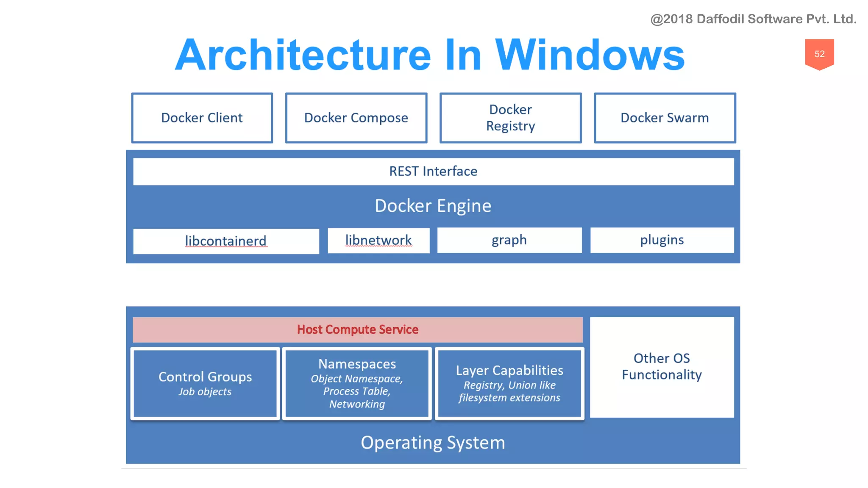Select the Docker Swarm box
Viewport: 868px width, 488px height.
pos(665,118)
